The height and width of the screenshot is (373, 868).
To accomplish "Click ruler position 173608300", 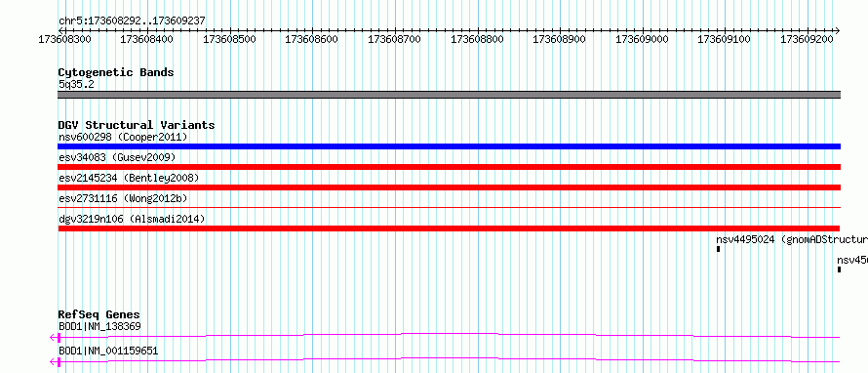I will click(x=65, y=39).
